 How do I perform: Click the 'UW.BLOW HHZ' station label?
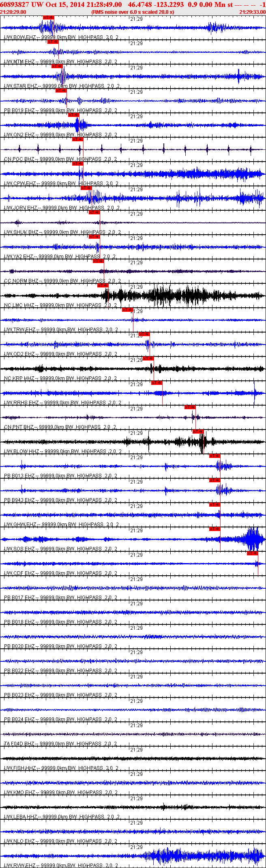21,451
